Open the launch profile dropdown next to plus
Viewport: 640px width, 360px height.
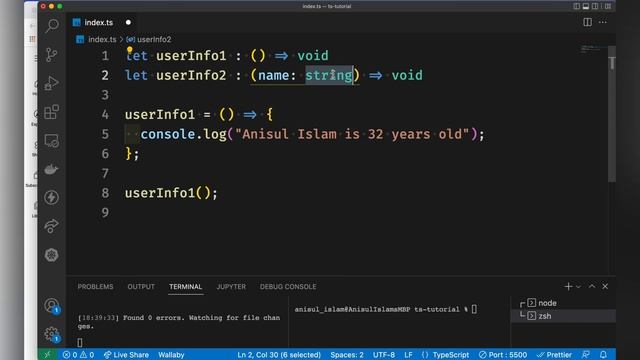578,287
